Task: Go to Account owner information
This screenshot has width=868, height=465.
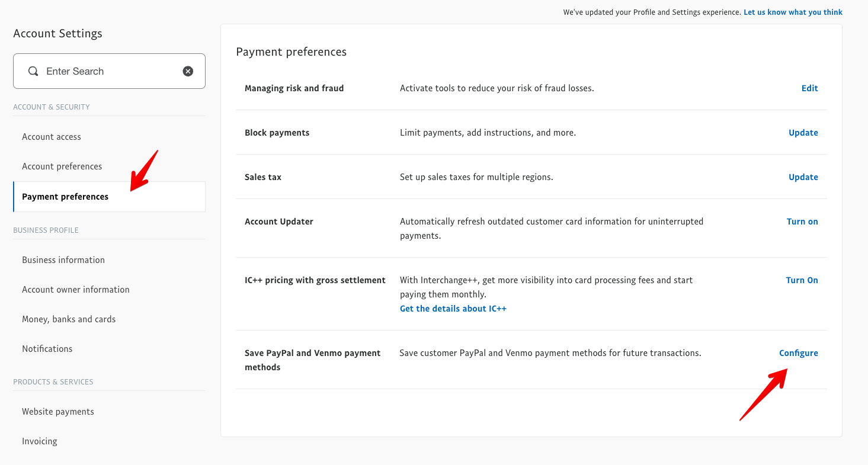Action: [76, 290]
